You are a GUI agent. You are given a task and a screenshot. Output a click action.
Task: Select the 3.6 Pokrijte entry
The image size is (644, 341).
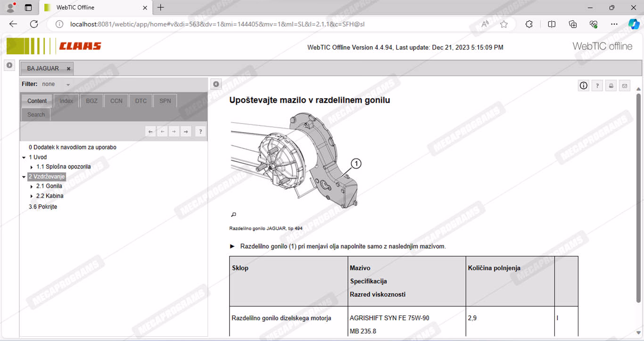43,207
